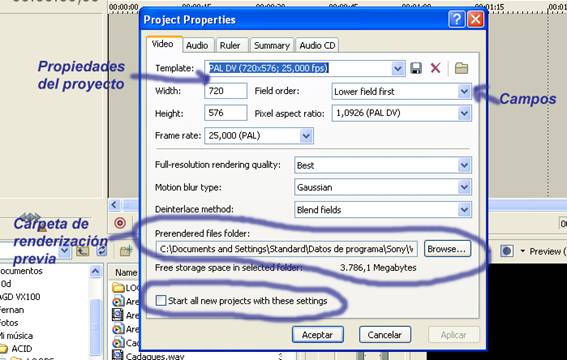Expand the Pixel aspect ratio dropdown
Image resolution: width=567 pixels, height=360 pixels.
(x=464, y=113)
